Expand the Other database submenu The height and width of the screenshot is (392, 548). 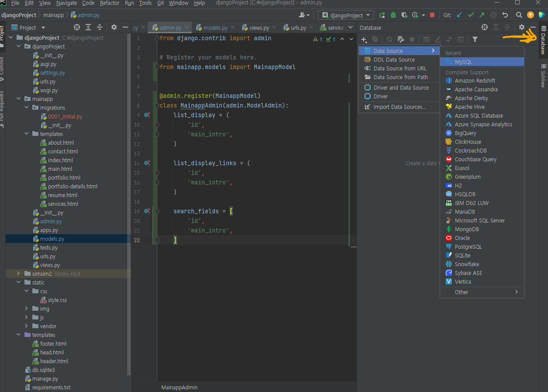(482, 292)
